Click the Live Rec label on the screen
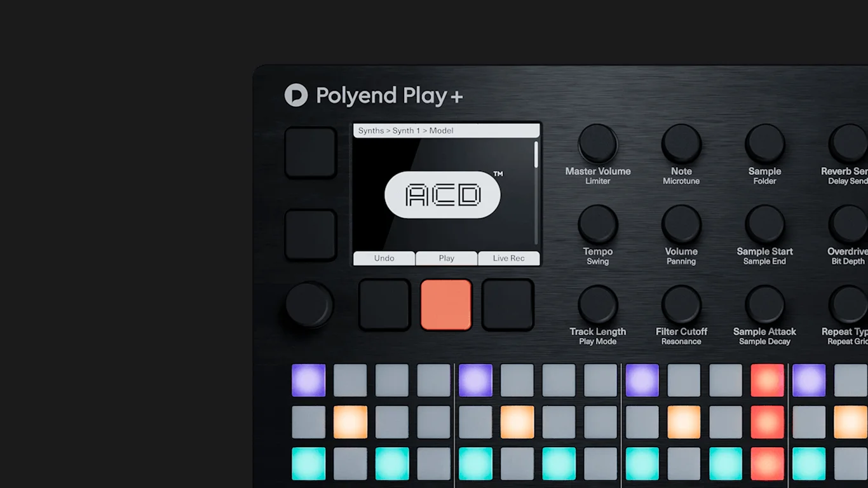 (508, 258)
